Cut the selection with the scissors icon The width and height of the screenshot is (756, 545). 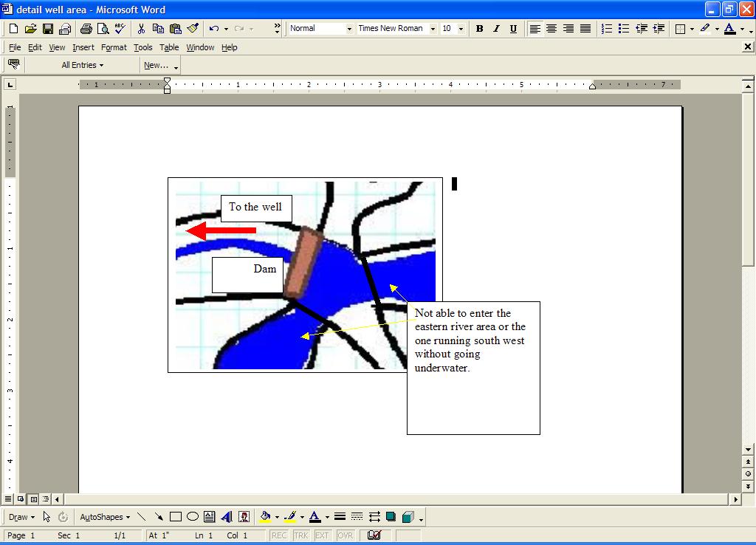[x=141, y=29]
